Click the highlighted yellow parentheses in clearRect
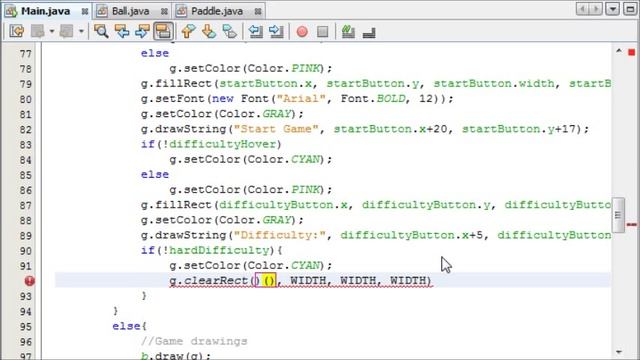640x360 pixels. (x=269, y=280)
